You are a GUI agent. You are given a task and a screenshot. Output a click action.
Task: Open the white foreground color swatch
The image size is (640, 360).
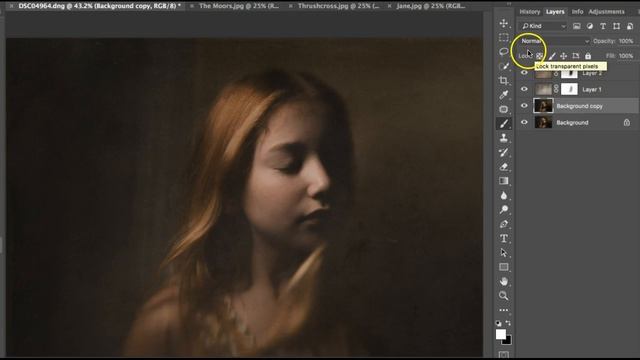click(500, 334)
